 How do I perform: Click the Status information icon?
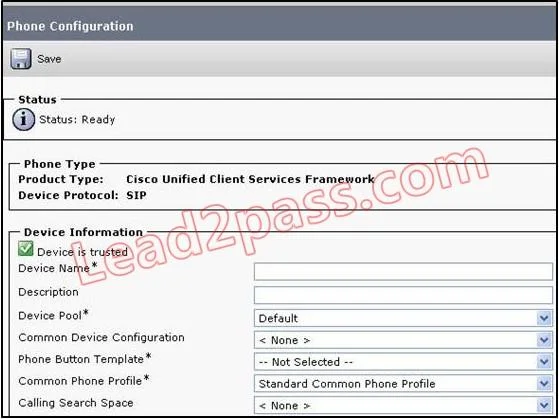click(x=24, y=120)
